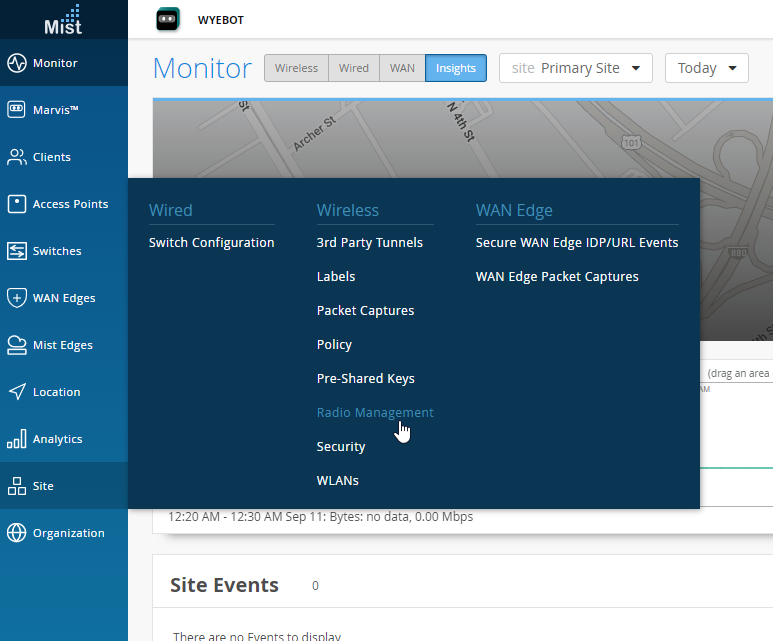Click the Access Points sidebar label

(70, 204)
